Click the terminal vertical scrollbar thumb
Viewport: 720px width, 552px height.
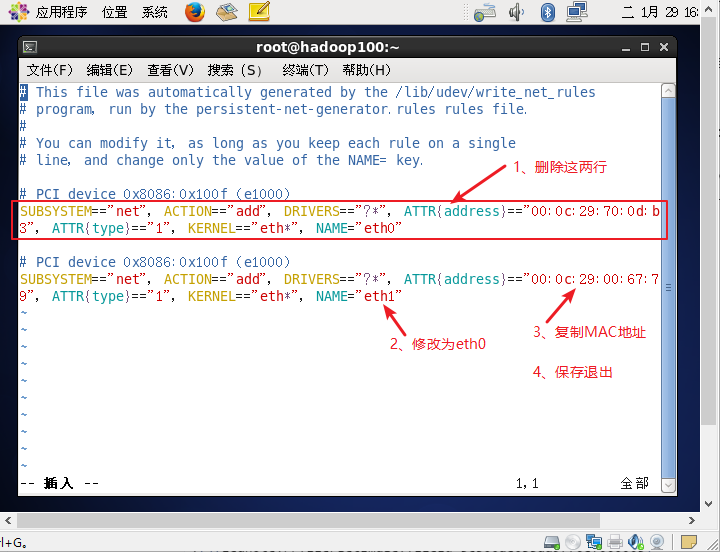[669, 287]
